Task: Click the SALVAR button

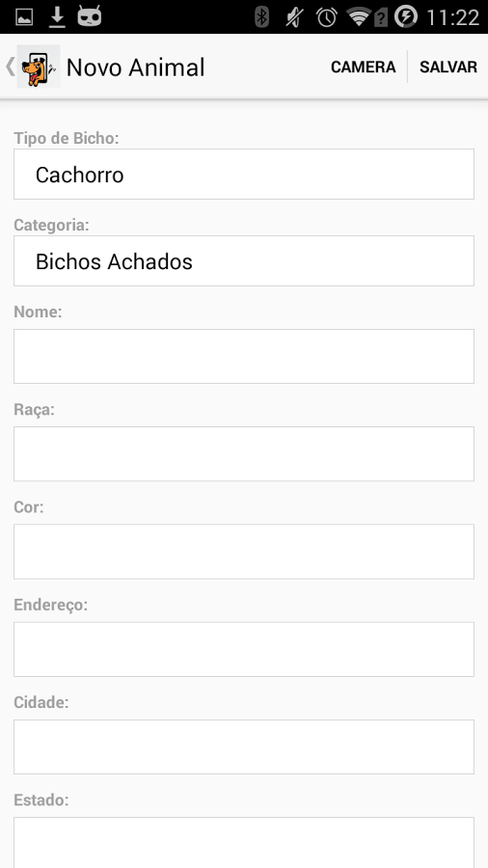Action: pyautogui.click(x=448, y=67)
